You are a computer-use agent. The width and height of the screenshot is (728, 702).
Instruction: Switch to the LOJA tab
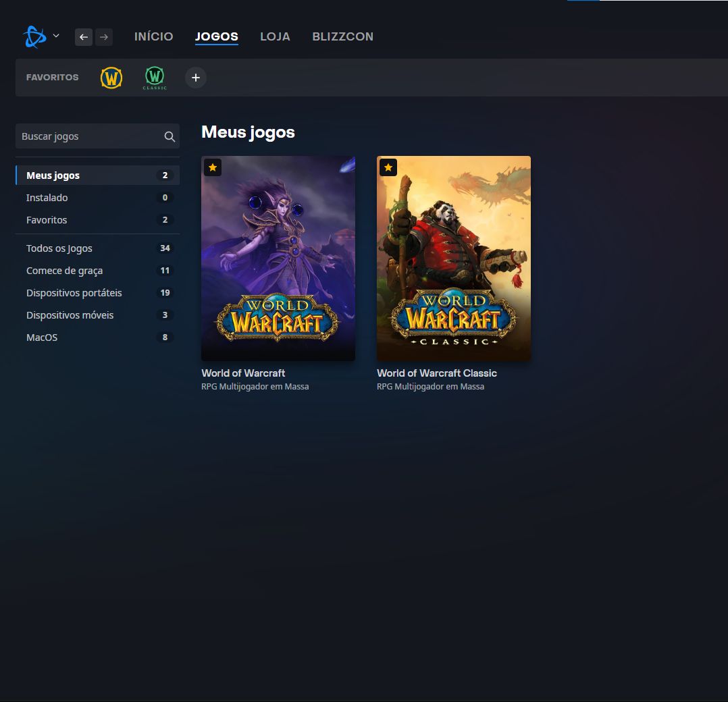(276, 36)
